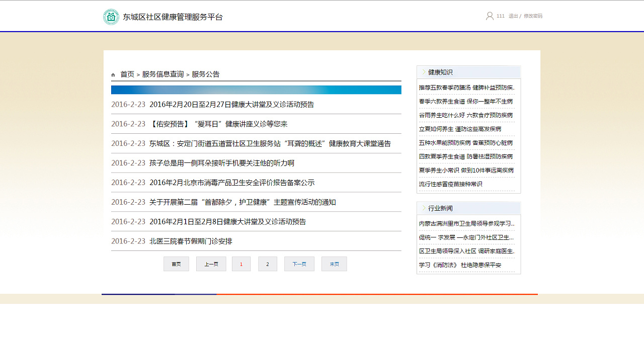644x344 pixels.
Task: Open 2016年2月1日至2月8日健康大讲堂 announcement
Action: pyautogui.click(x=227, y=222)
